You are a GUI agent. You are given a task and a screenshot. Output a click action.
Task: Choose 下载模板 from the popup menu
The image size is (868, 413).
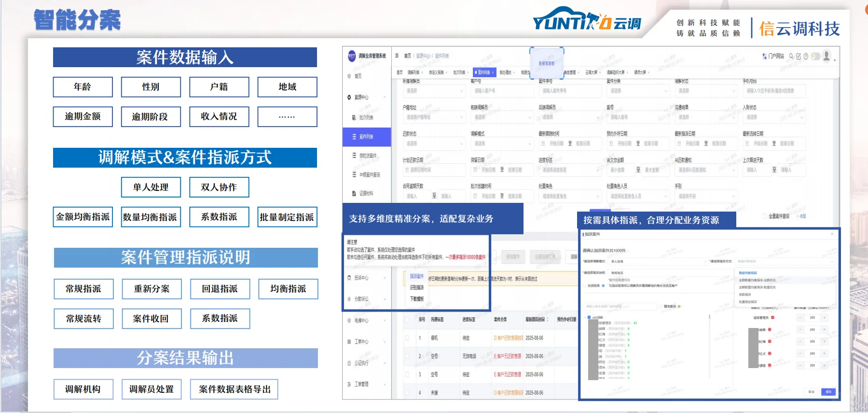(x=417, y=299)
